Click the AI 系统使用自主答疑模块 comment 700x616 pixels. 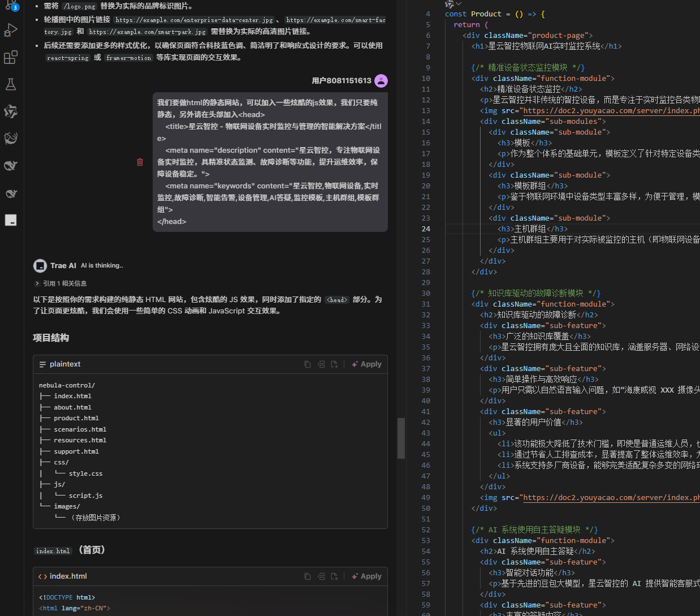click(535, 530)
